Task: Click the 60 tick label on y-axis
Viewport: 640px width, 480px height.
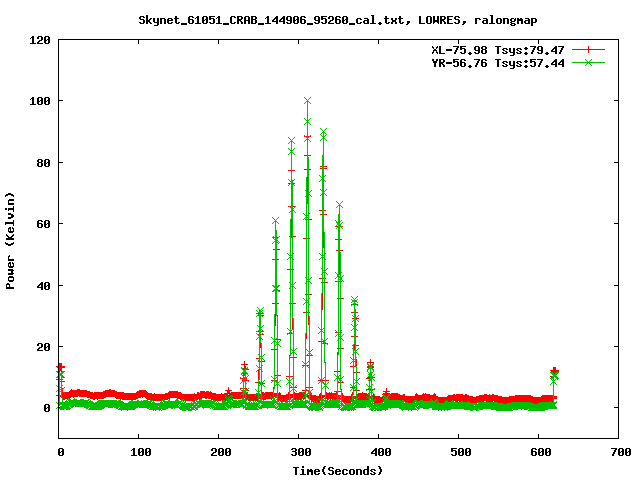Action: pyautogui.click(x=44, y=224)
